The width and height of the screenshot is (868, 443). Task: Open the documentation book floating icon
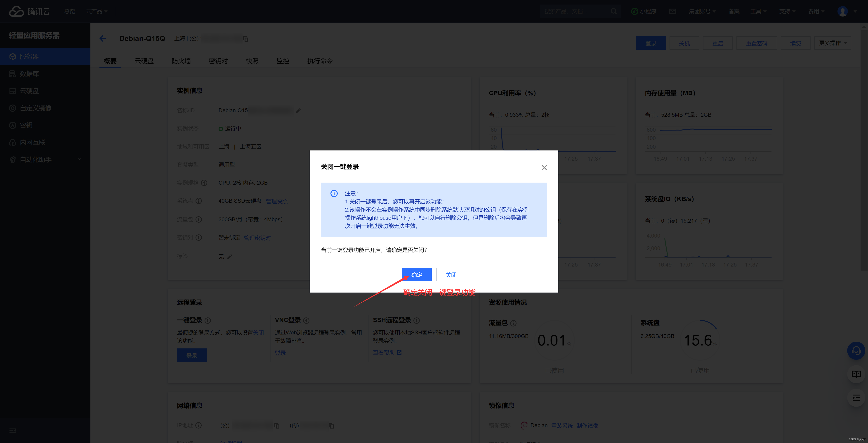coord(856,374)
